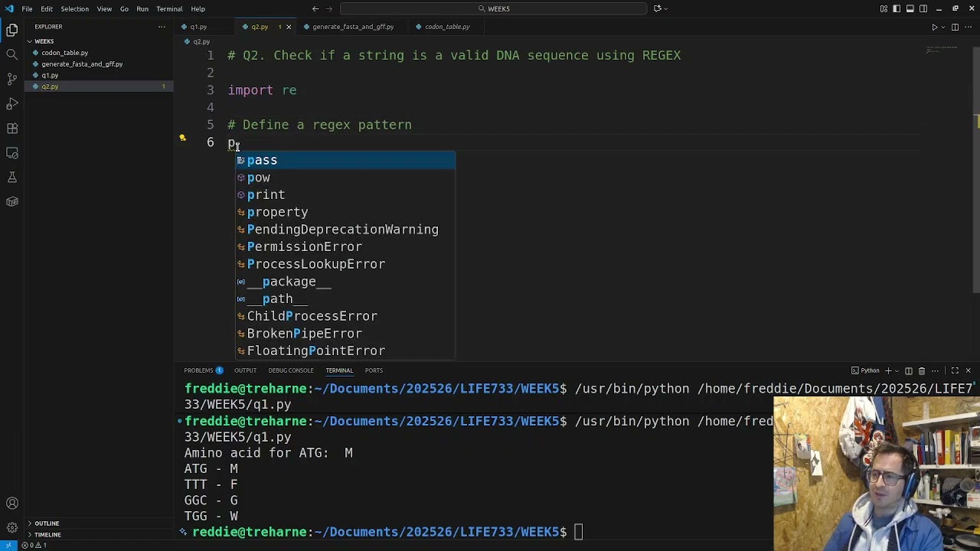Click the WEEK5 command center search box
980x551 pixels.
pos(494,8)
